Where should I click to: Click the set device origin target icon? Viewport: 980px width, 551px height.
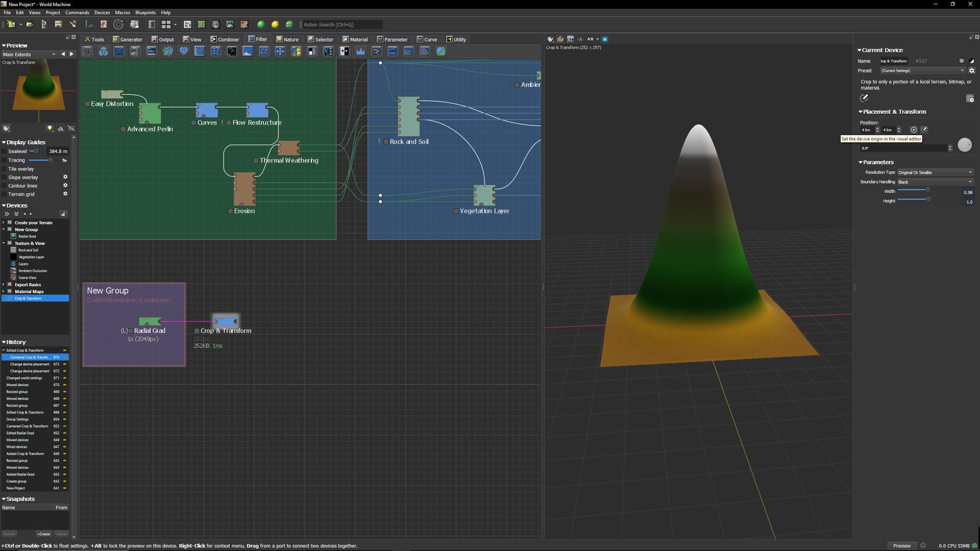pyautogui.click(x=914, y=130)
